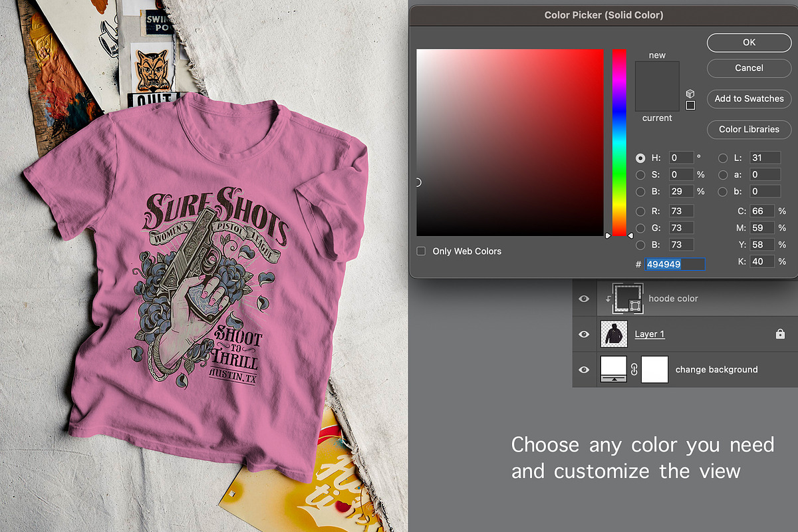Hide Layer 1 with the eye icon
This screenshot has height=532, width=798.
tap(584, 334)
